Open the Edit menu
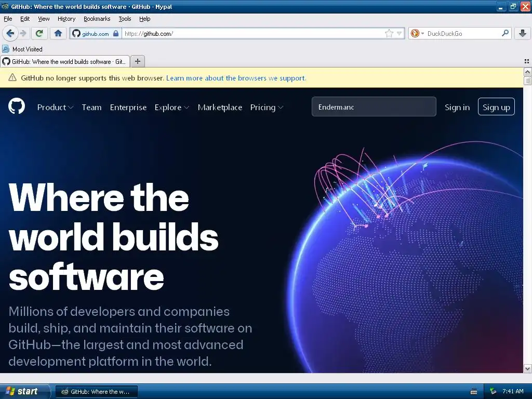 pos(25,19)
